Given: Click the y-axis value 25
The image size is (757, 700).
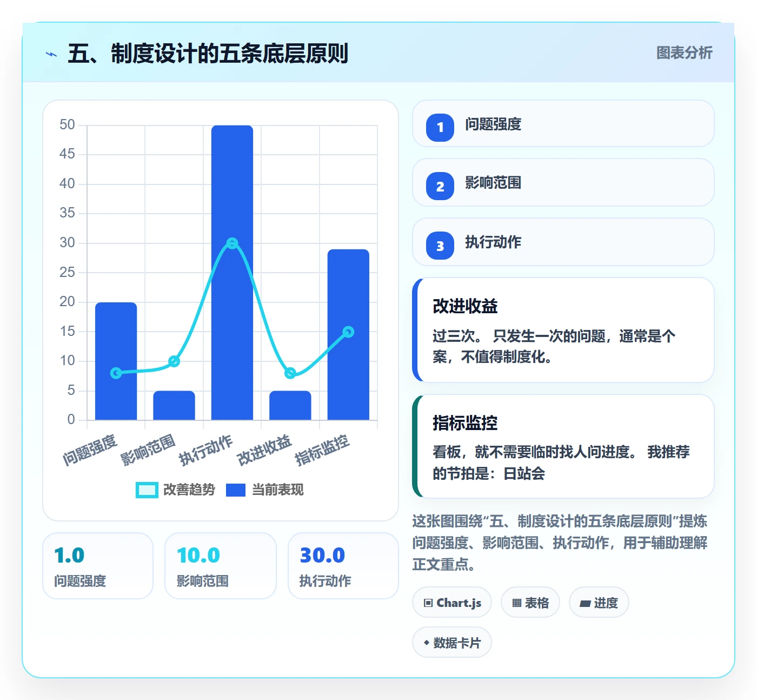Looking at the screenshot, I should coord(67,272).
